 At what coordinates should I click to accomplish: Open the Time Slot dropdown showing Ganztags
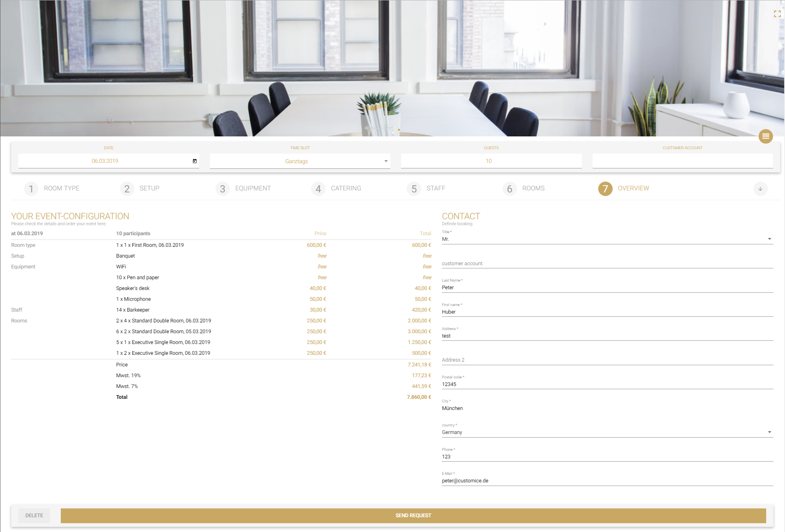[300, 161]
